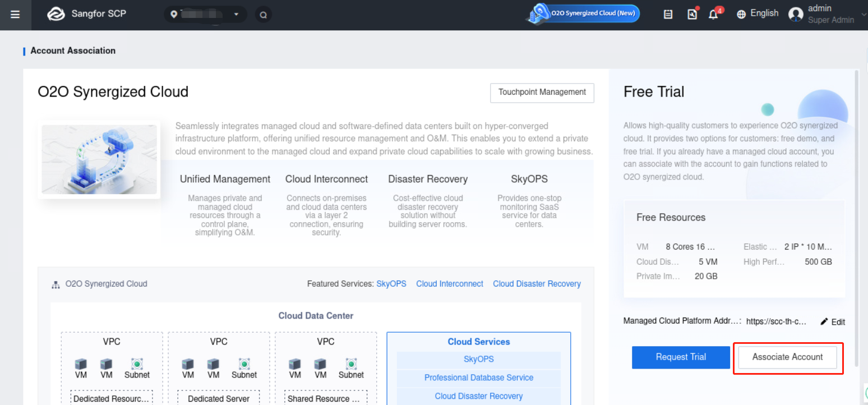
Task: Click the Account Association page title
Action: [x=73, y=50]
